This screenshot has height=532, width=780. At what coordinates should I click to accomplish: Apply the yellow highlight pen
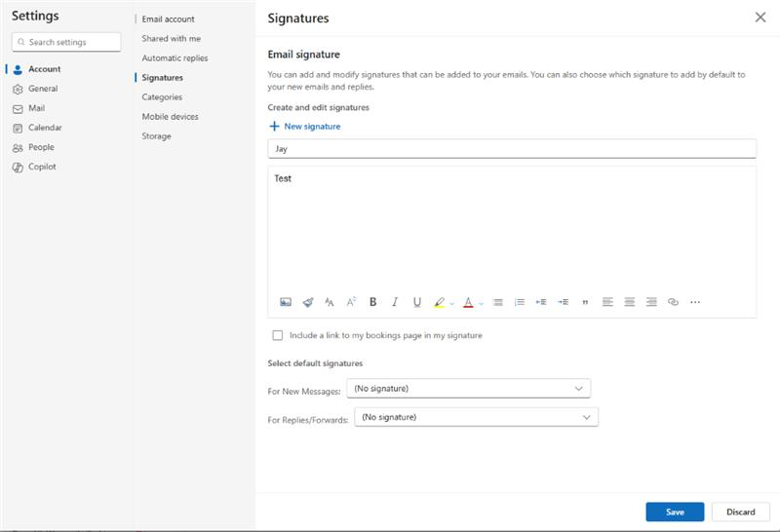coord(440,302)
